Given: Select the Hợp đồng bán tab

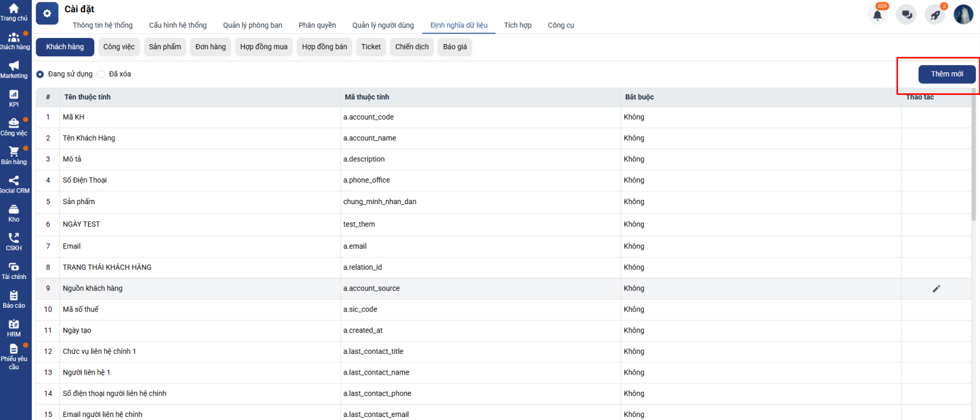Looking at the screenshot, I should pyautogui.click(x=324, y=47).
